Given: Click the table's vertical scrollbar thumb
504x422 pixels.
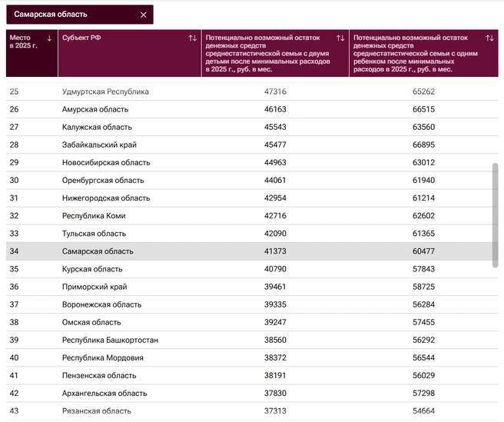Looking at the screenshot, I should point(495,215).
